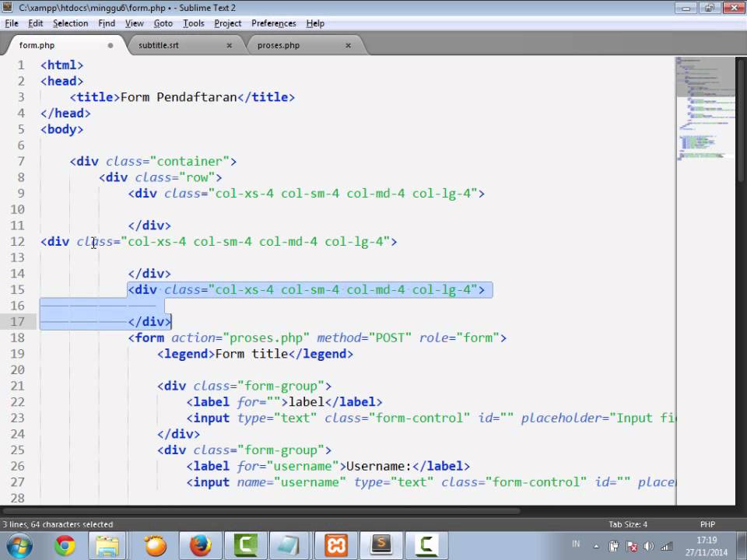Open the PHP syntax selector
Screen dimensions: 747x560
point(707,524)
